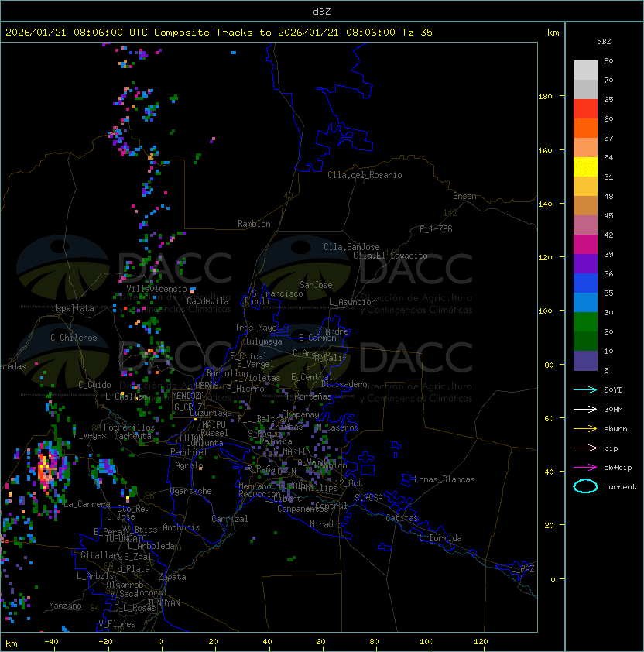Click the Manzano place label
This screenshot has width=644, height=652.
point(65,606)
